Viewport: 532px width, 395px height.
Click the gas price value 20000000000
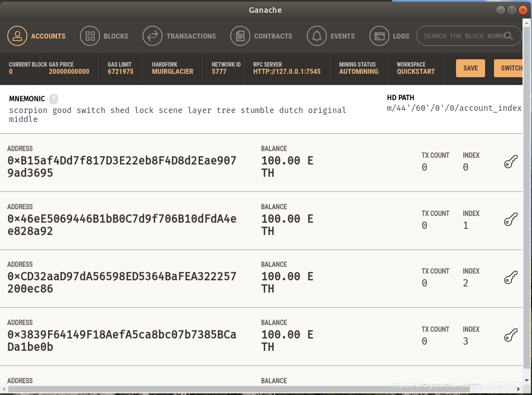[69, 72]
